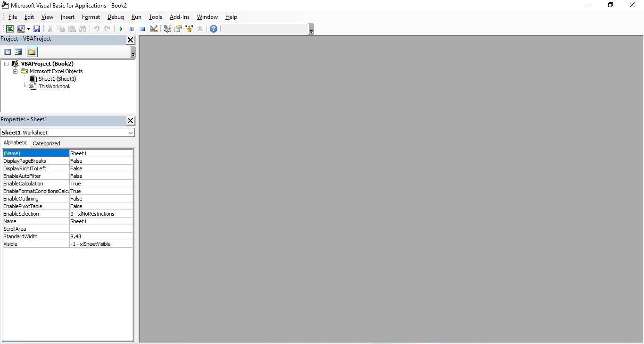Open the Window menu
Image resolution: width=644 pixels, height=344 pixels.
(207, 17)
